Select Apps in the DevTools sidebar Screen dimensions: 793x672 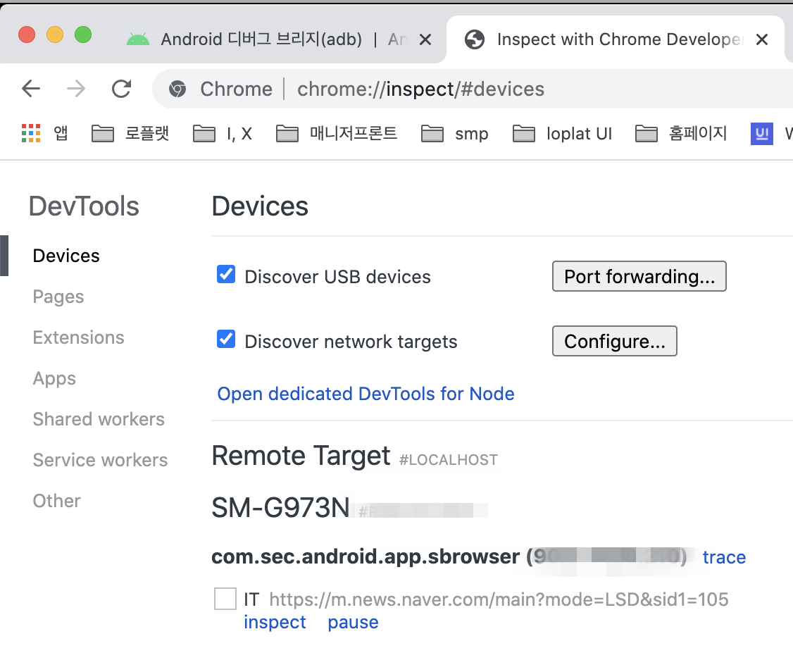pos(54,378)
